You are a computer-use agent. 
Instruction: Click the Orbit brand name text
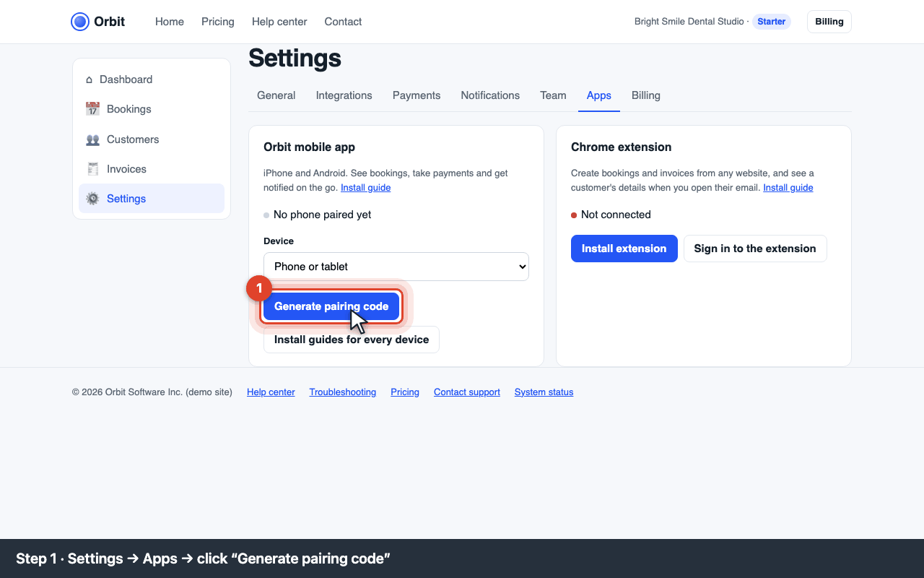coord(110,22)
